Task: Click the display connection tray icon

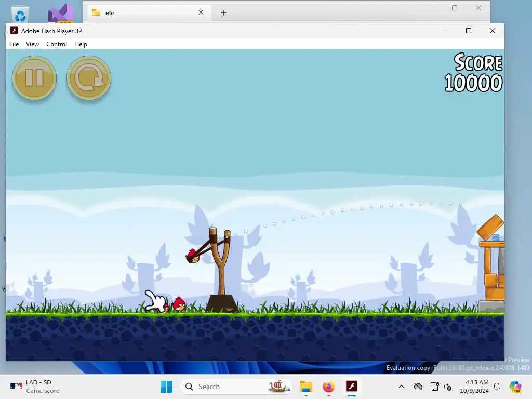Action: coord(434,387)
